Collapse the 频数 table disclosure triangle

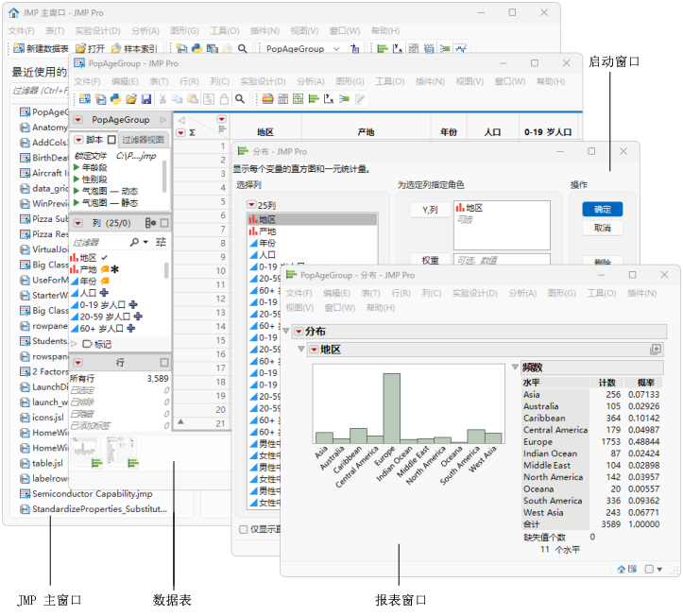click(x=515, y=367)
